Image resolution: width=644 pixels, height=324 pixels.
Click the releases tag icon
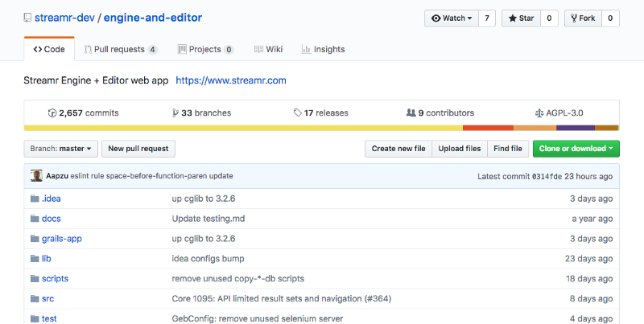[x=297, y=113]
